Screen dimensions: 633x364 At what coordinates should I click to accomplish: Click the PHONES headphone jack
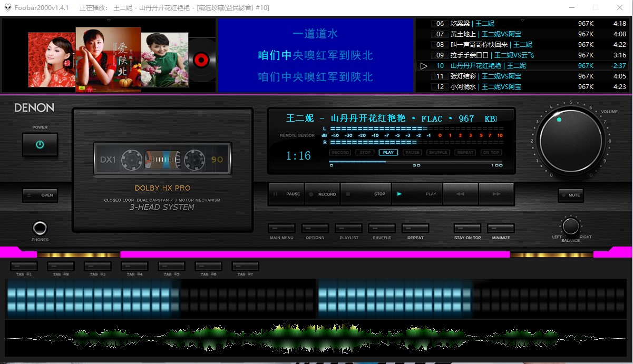(40, 228)
